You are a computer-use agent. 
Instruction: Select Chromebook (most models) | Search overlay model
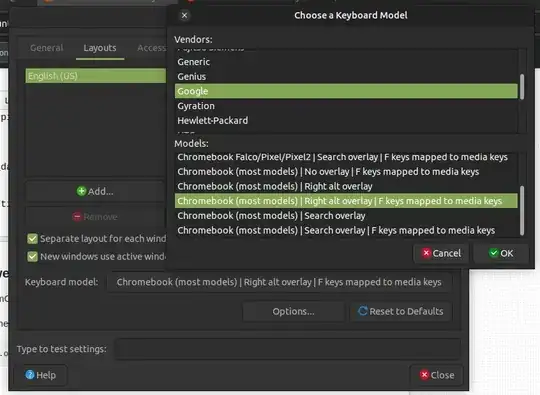[346, 216]
